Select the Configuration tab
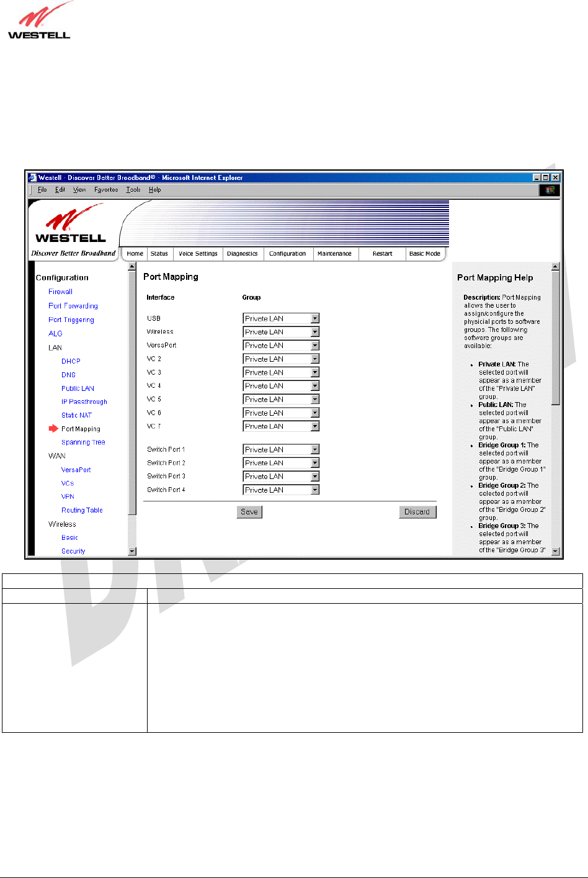 [287, 254]
